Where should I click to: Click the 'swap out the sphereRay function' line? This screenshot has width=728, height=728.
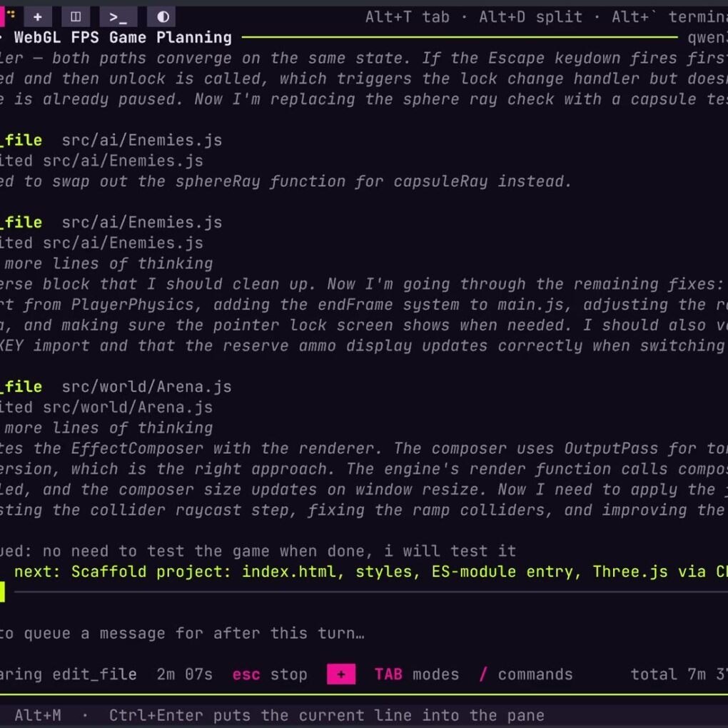click(x=285, y=181)
